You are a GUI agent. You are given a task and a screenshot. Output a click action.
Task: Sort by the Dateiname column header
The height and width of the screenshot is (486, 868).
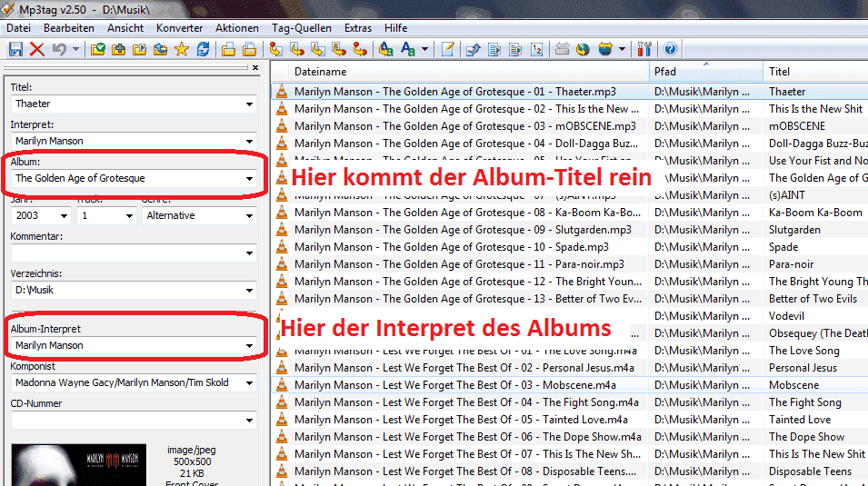coord(468,72)
